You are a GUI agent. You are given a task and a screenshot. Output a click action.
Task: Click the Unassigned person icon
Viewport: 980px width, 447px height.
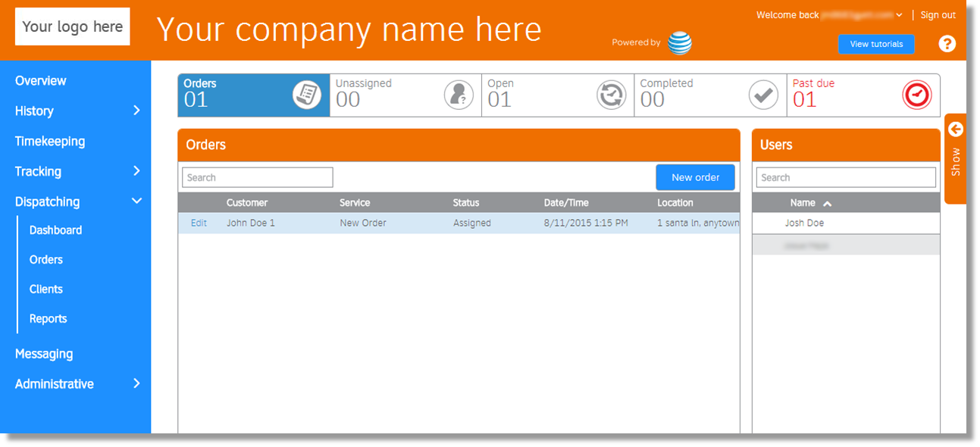coord(459,95)
